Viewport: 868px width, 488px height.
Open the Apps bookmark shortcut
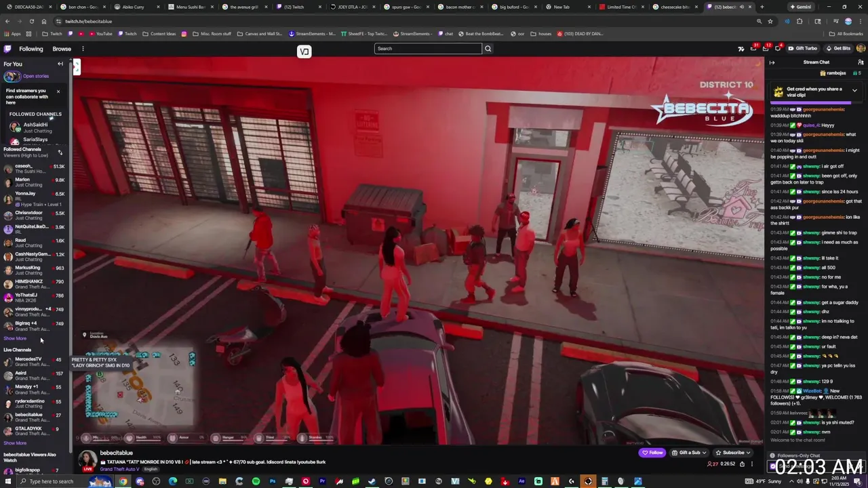click(12, 34)
